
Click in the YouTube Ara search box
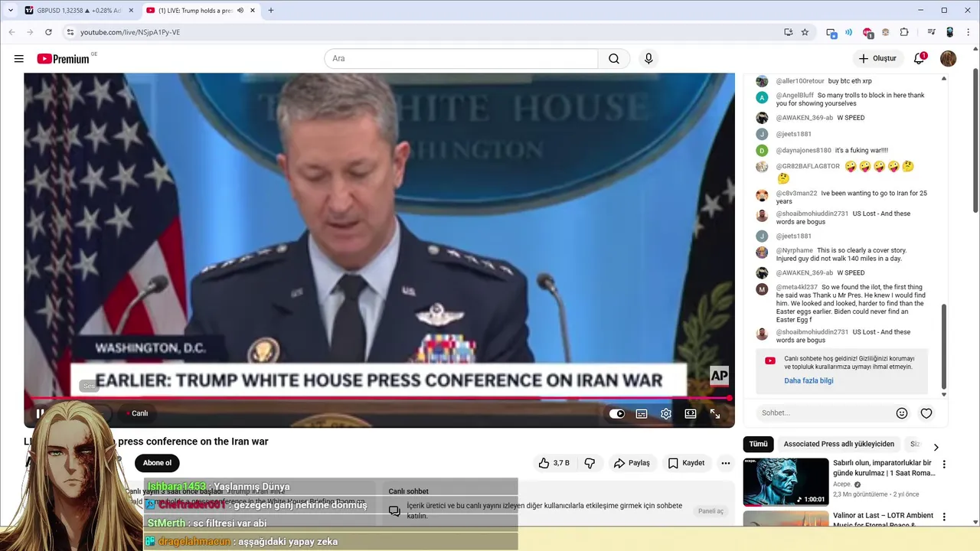click(462, 59)
